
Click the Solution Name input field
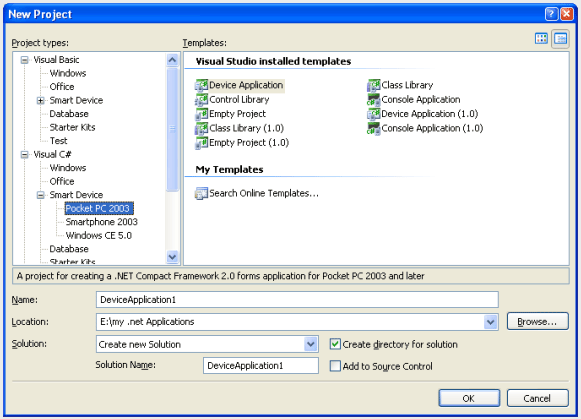click(261, 366)
